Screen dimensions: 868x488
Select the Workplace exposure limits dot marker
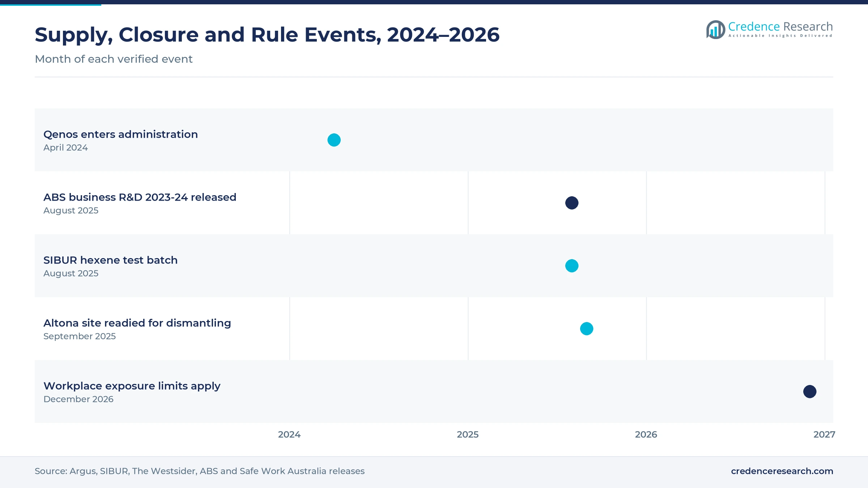tap(810, 391)
